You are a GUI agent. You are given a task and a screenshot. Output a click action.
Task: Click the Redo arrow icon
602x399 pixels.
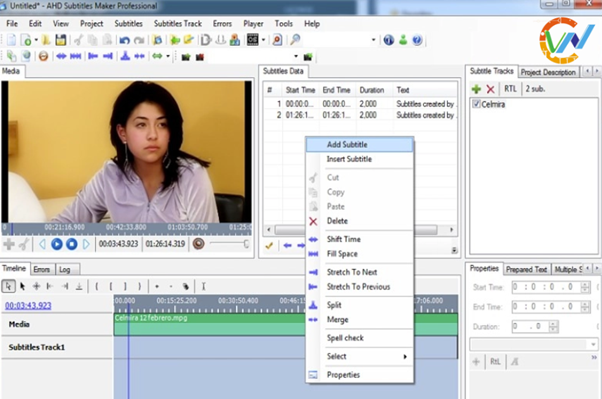click(139, 40)
